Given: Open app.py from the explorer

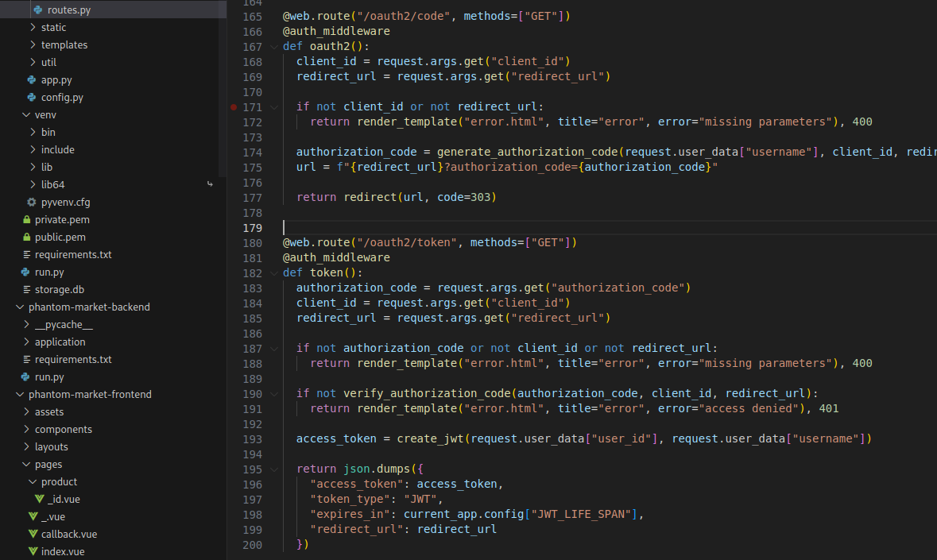Looking at the screenshot, I should pos(56,80).
